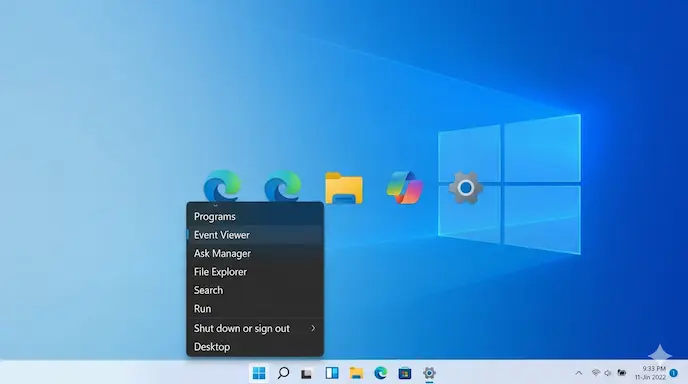688x384 pixels.
Task: Open the Widgets panel icon on taskbar
Action: [x=332, y=373]
